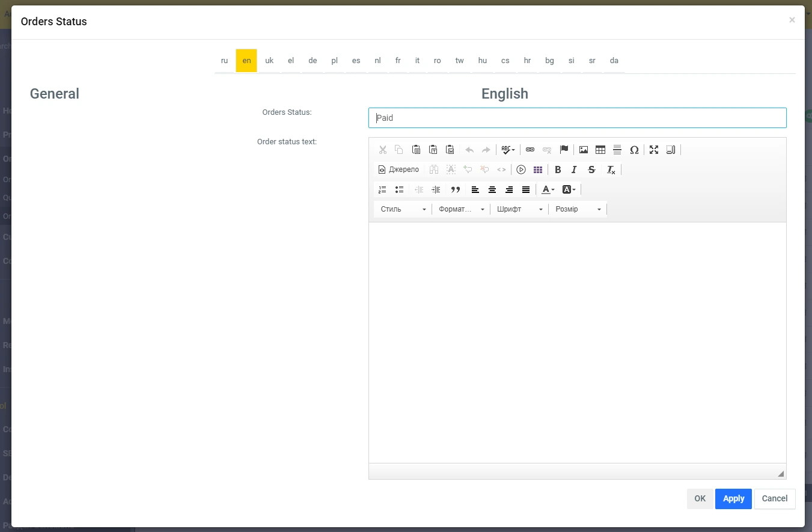812x532 pixels.
Task: Click the block quote icon
Action: point(455,189)
